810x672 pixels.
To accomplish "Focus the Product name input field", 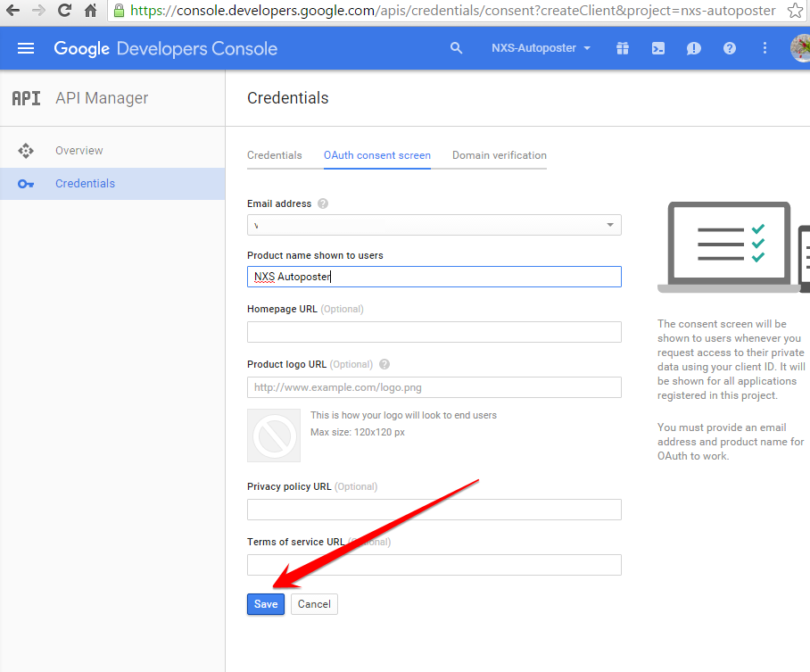I will 434,277.
